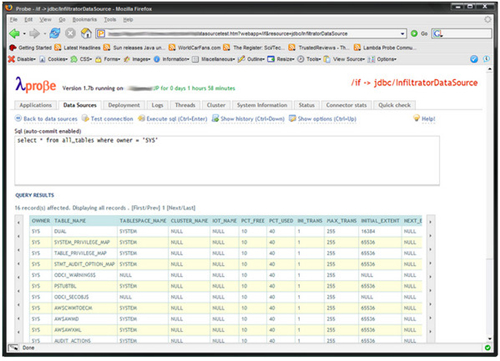Click the Firefox throbber activity icon

pos(488,20)
